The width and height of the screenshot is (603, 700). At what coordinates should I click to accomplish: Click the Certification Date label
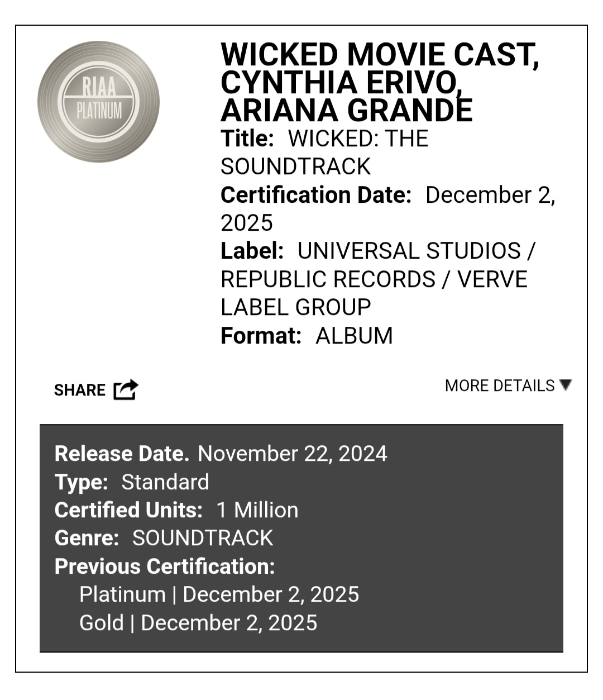click(315, 195)
